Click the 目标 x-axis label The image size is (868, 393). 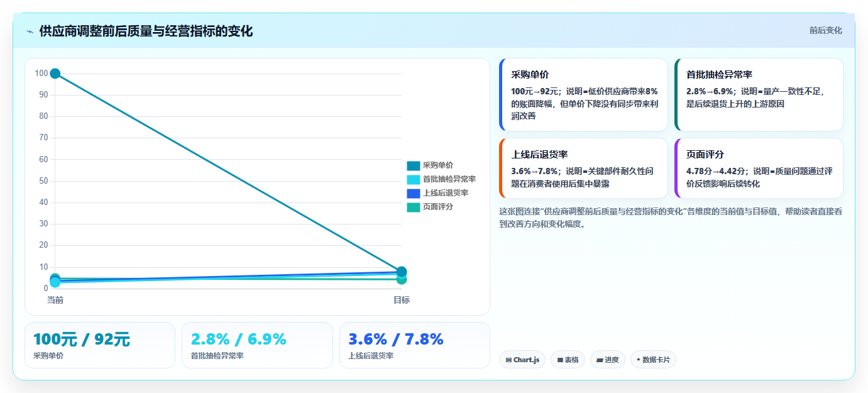pos(402,300)
